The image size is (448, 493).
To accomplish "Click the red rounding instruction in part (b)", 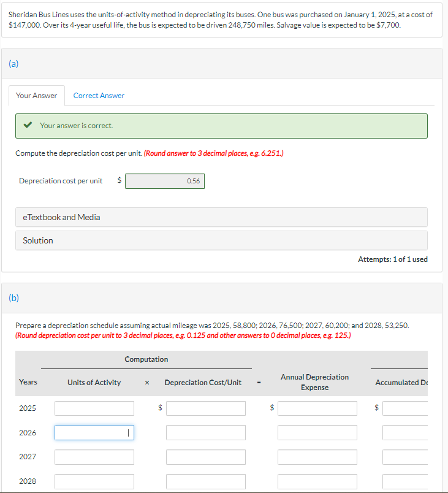I will 183,335.
